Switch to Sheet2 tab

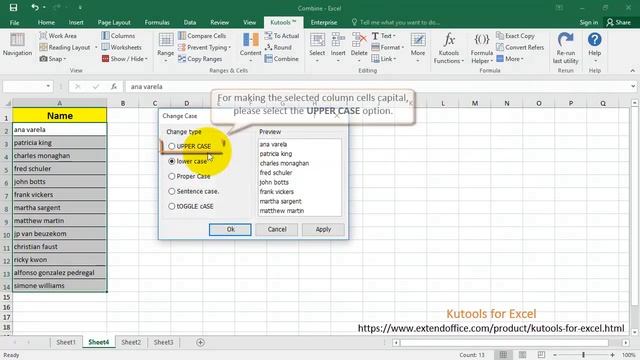click(131, 342)
